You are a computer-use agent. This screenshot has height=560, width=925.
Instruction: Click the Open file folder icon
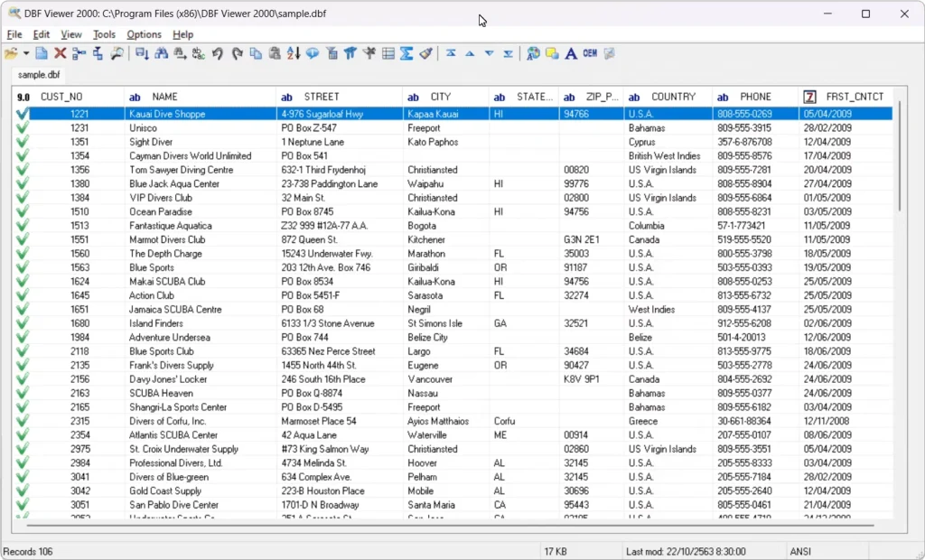[x=11, y=54]
